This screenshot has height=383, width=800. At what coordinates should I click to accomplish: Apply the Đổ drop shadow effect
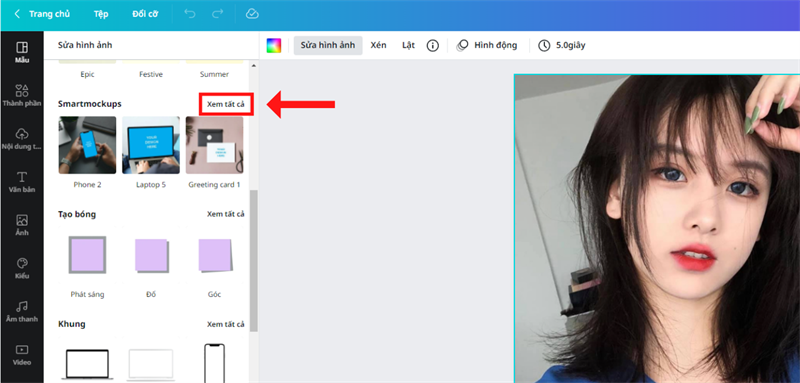coord(151,255)
